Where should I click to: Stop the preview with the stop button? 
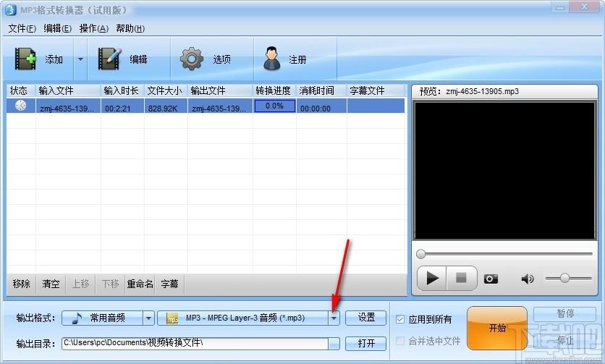(461, 278)
